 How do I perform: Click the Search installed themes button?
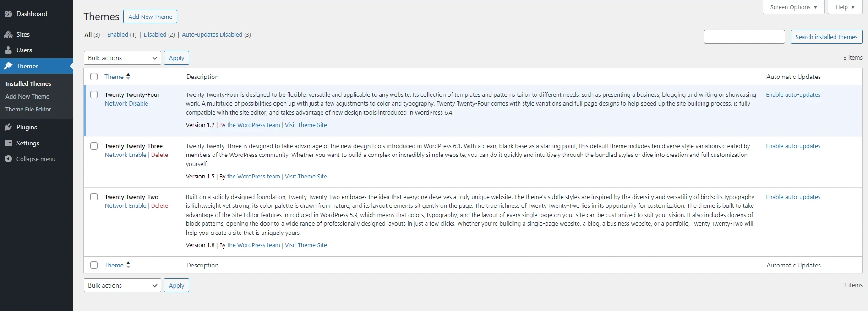tap(826, 37)
